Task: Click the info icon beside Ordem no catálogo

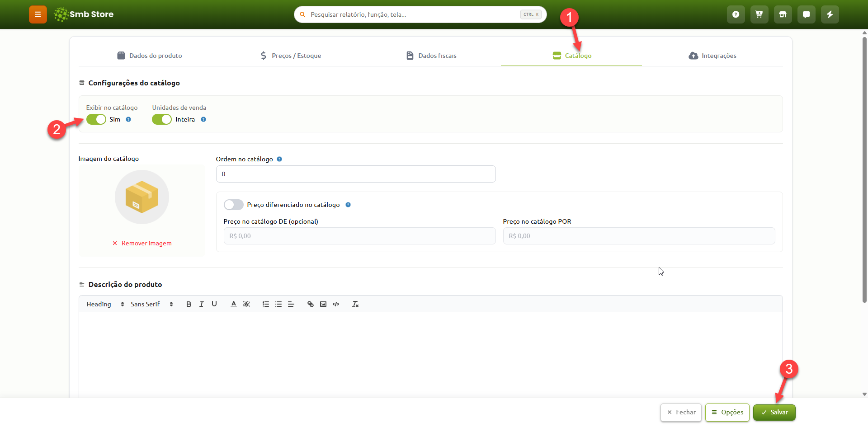Action: (279, 159)
